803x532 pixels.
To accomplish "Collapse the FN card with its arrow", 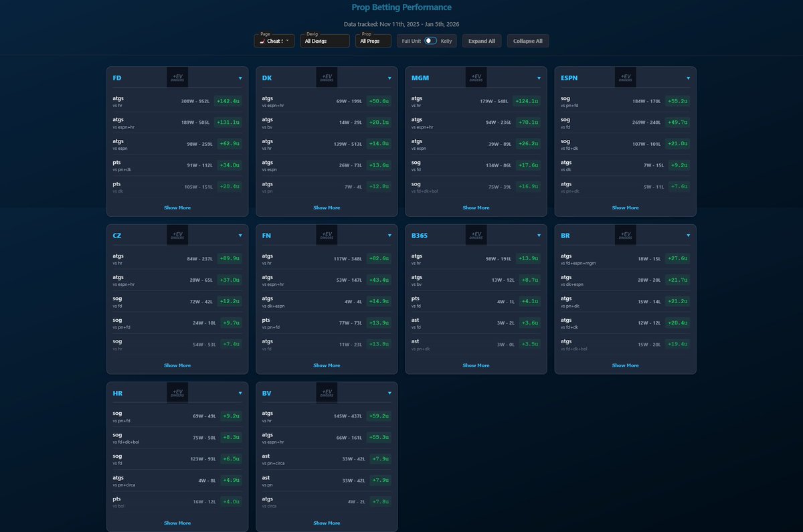I will [389, 236].
